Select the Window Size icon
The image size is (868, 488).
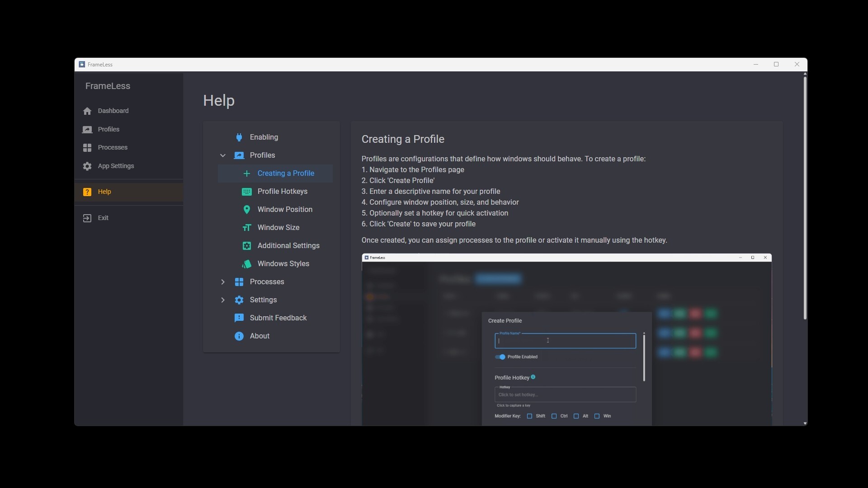click(x=247, y=228)
